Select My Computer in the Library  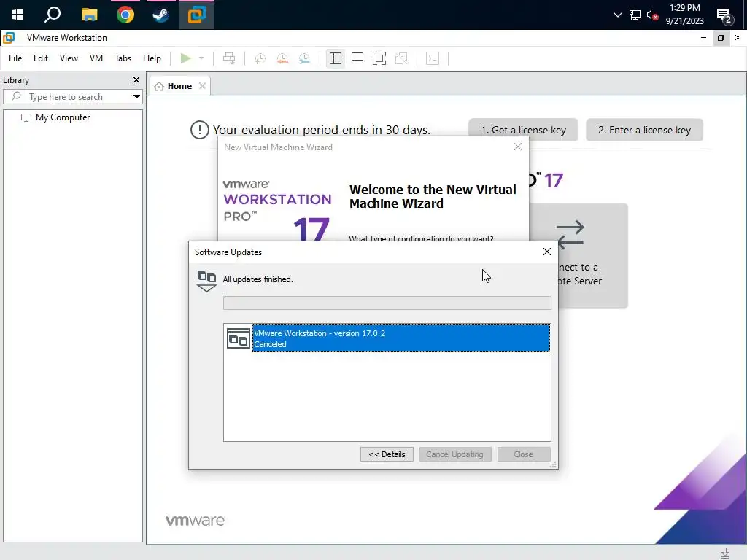(55, 117)
